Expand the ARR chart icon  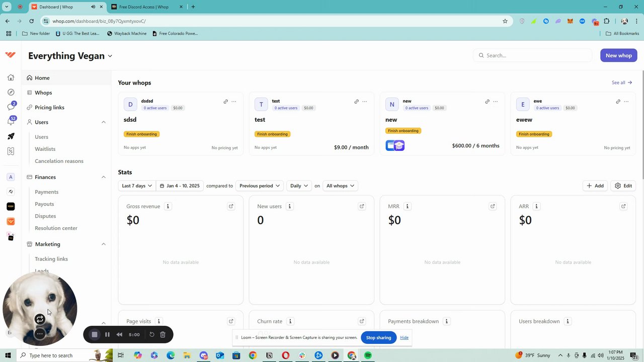tap(623, 206)
